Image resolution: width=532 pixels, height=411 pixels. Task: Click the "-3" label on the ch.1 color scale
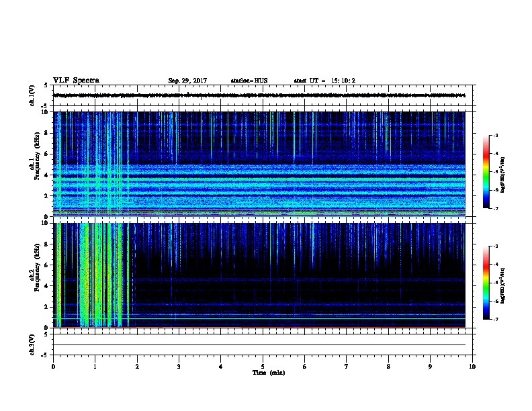pyautogui.click(x=495, y=136)
